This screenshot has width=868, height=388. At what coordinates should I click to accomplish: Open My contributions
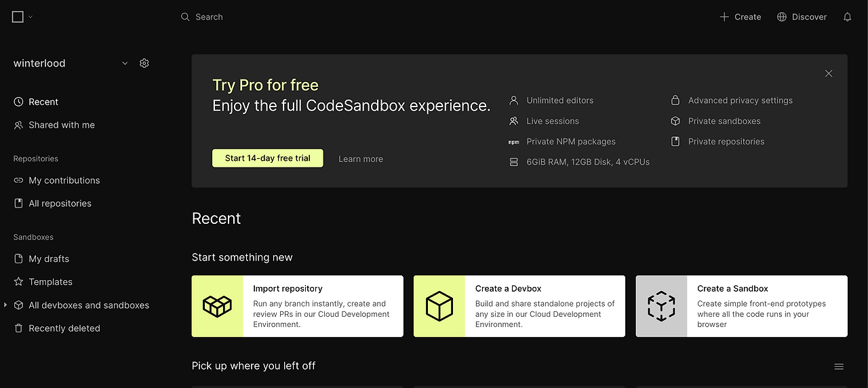[x=64, y=180]
